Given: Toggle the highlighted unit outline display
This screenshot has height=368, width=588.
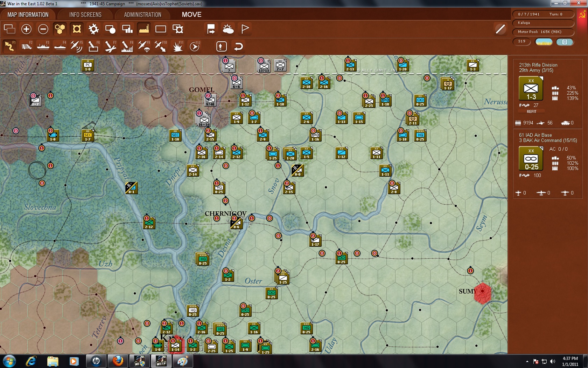Looking at the screenshot, I should [x=77, y=29].
